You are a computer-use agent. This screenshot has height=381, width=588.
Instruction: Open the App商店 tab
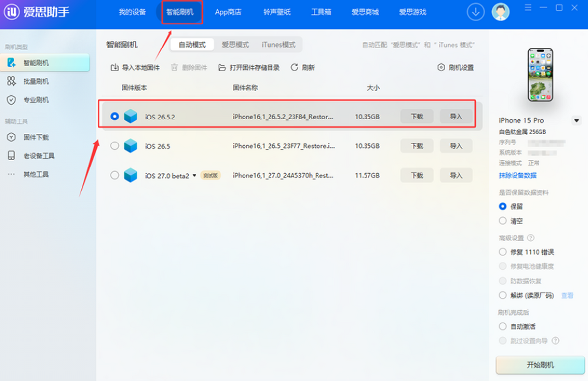click(x=228, y=12)
